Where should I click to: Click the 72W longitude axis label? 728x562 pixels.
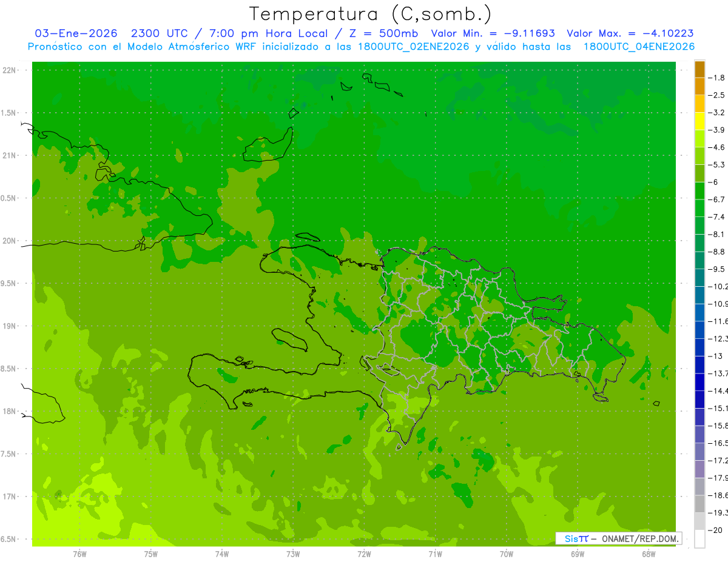pyautogui.click(x=364, y=554)
